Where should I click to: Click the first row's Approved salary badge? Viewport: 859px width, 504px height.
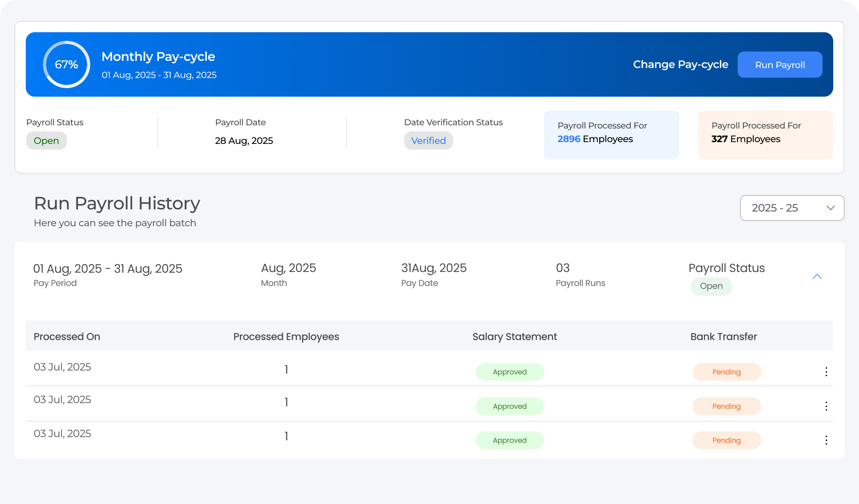[x=510, y=372]
